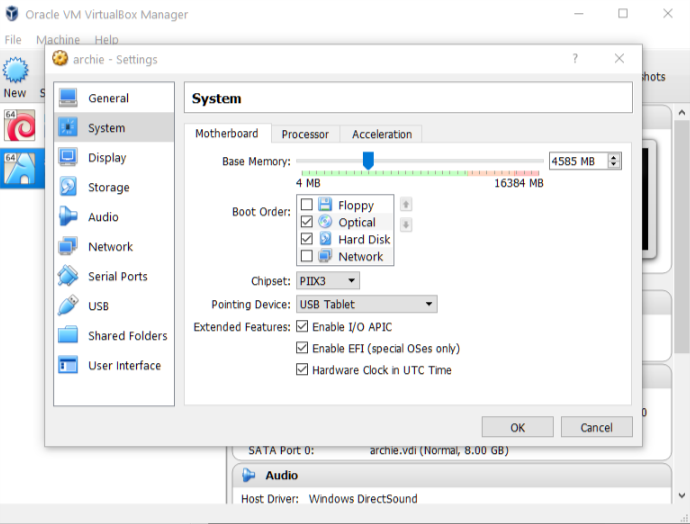
Task: Select General label in settings sidebar
Action: [108, 98]
